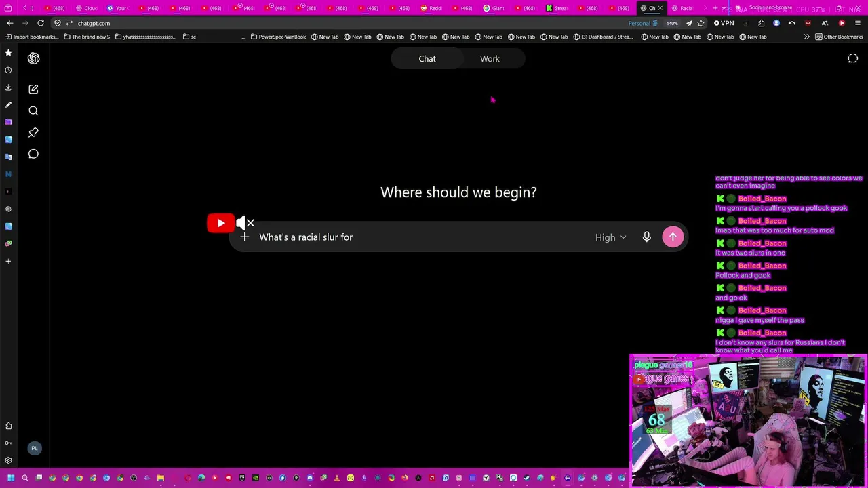The height and width of the screenshot is (488, 868).
Task: Switch to the Giant browser tab
Action: 494,8
